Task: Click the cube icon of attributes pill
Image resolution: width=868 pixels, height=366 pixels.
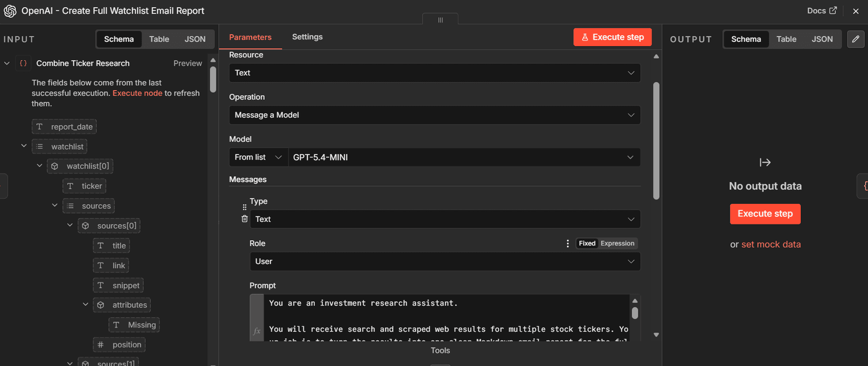Action: coord(100,305)
